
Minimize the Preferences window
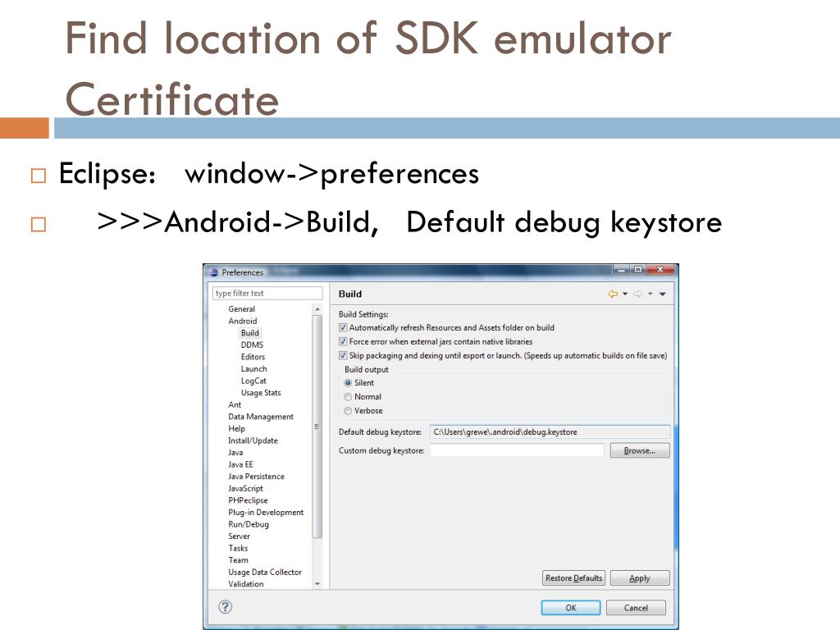622,270
